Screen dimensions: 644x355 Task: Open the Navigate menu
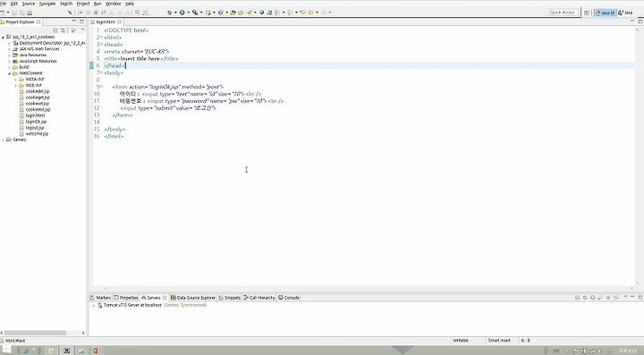(47, 4)
